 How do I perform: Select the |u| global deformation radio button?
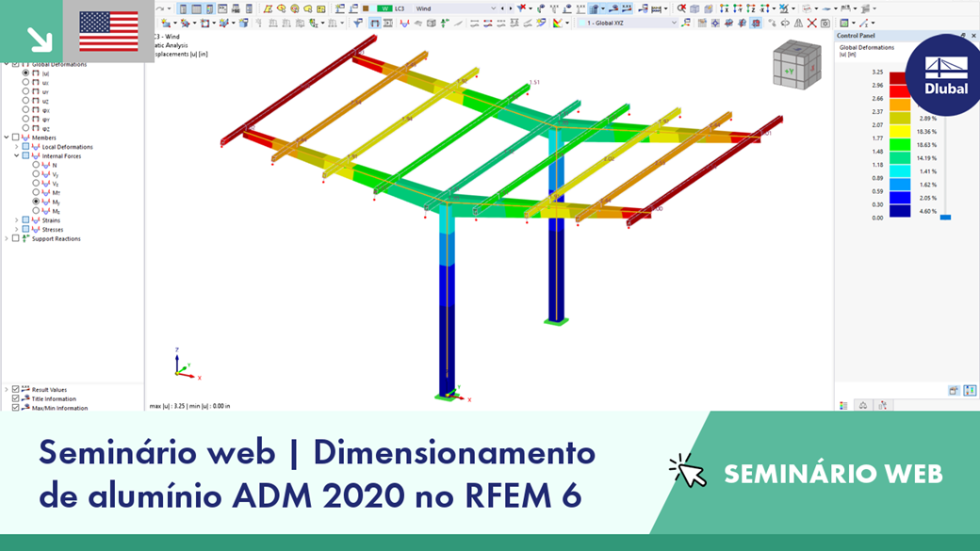[x=25, y=73]
